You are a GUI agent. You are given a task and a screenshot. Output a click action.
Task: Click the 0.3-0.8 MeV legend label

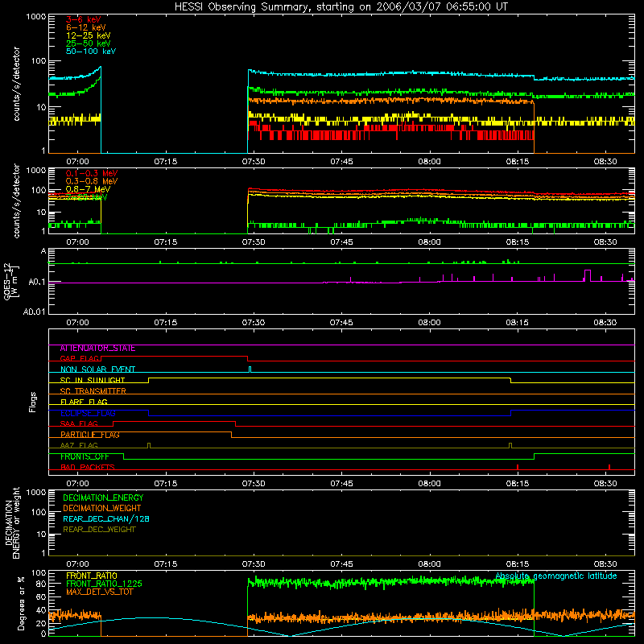[x=92, y=180]
